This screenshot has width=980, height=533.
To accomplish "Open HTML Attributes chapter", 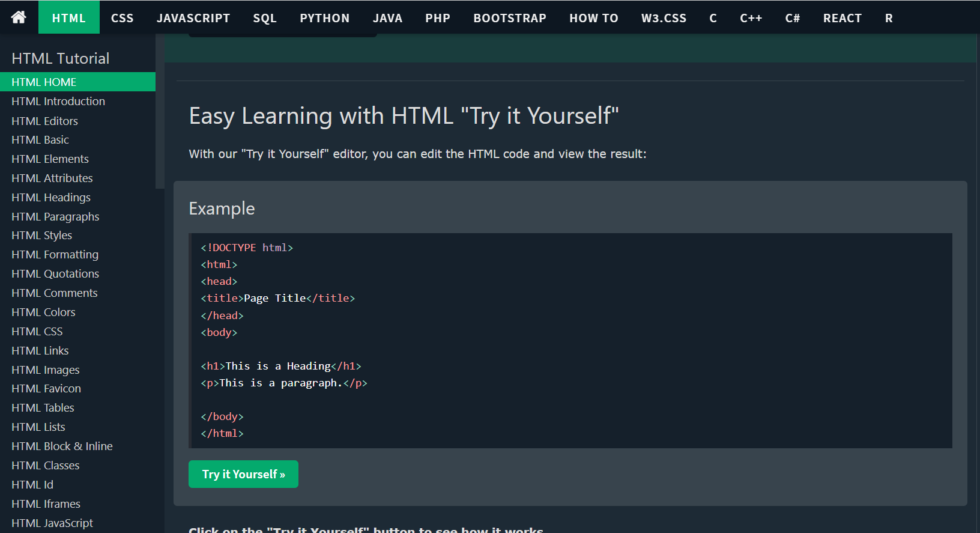I will (77, 178).
